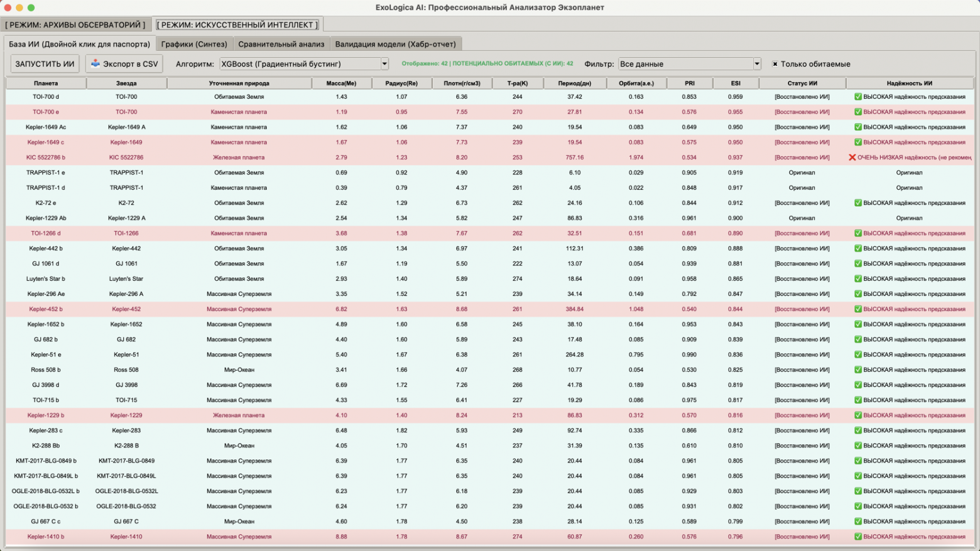Open the 'Сравнительный анализ' tab

[x=281, y=44]
